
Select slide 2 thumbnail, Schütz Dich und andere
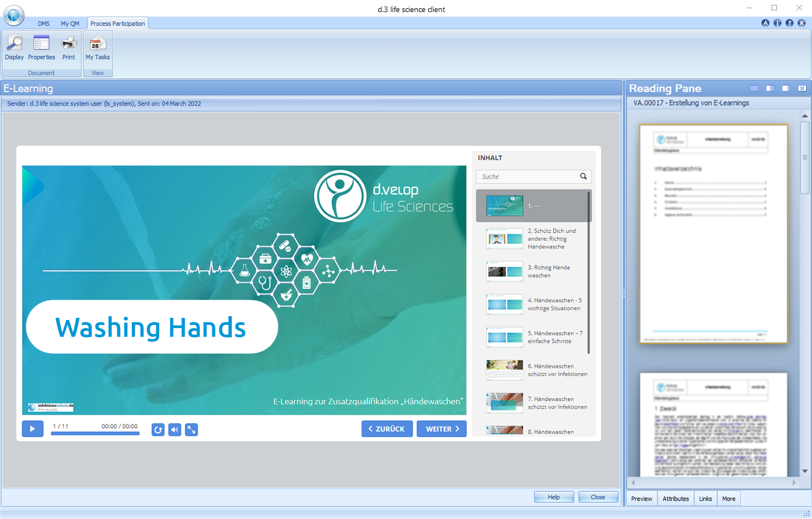(x=505, y=239)
